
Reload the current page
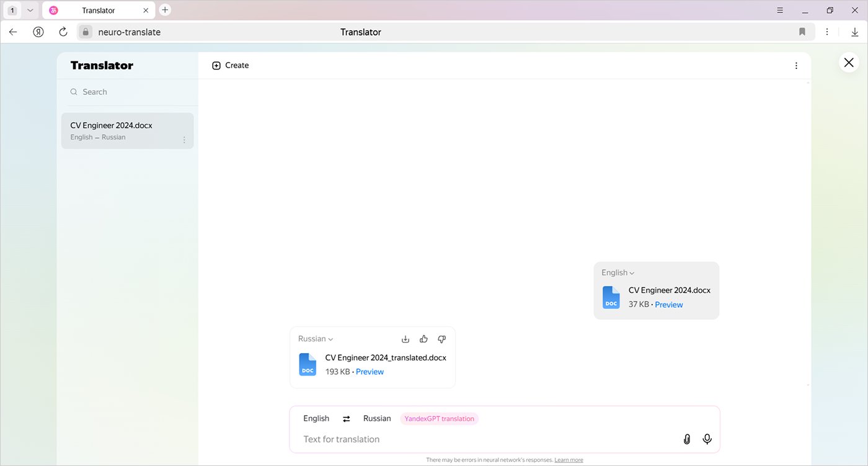tap(63, 32)
